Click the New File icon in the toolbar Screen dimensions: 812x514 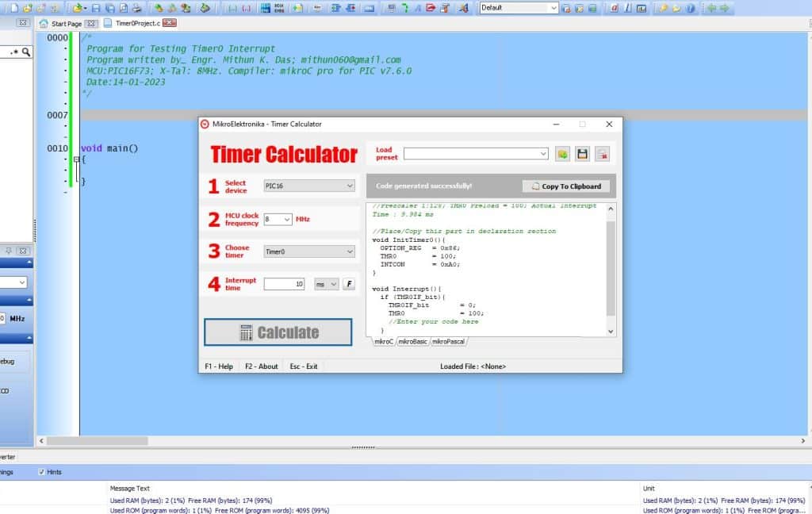coord(14,8)
